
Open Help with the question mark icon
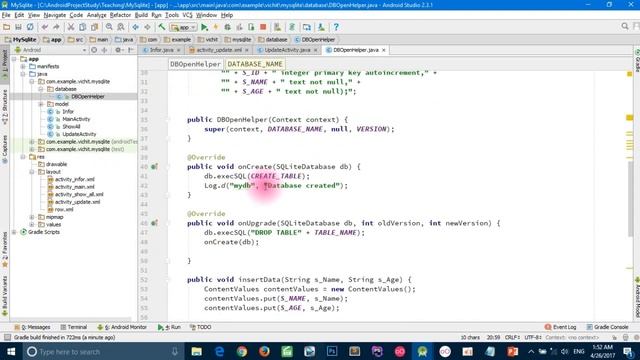[336, 27]
